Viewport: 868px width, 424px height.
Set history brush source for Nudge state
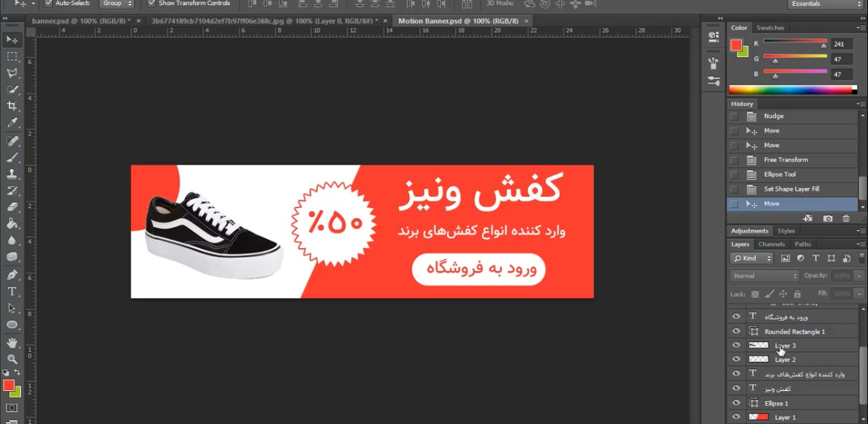point(734,116)
